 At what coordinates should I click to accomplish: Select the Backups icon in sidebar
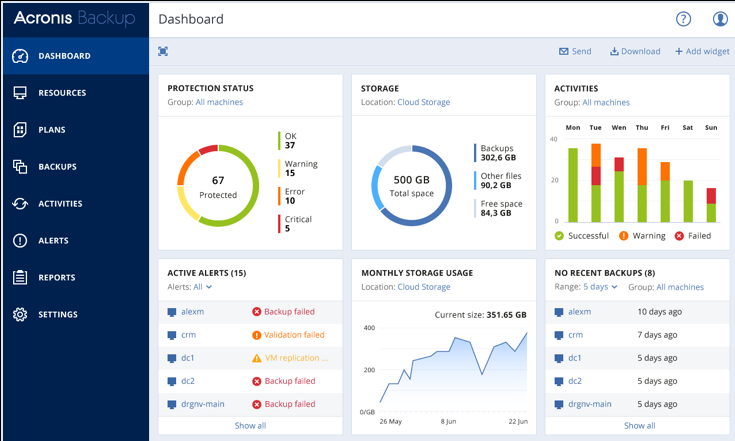click(x=20, y=167)
